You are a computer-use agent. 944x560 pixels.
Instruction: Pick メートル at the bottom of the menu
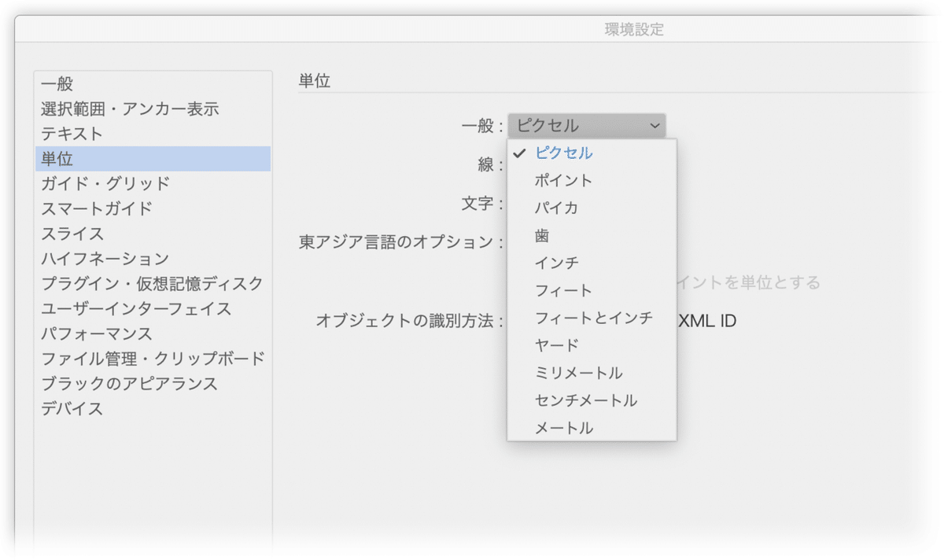(563, 429)
